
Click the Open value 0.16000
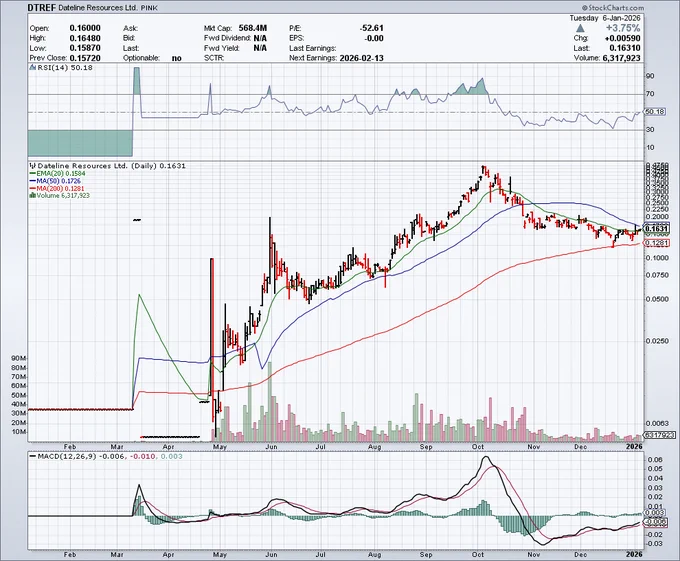point(85,28)
